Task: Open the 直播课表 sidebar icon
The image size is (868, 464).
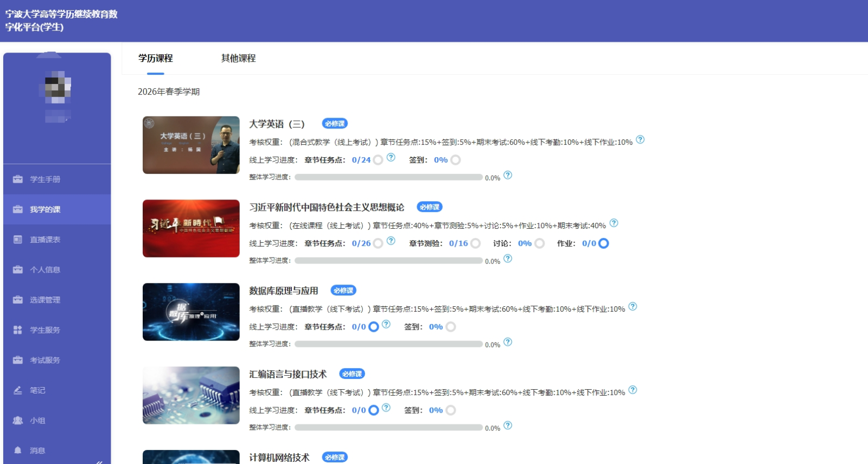Action: tap(18, 240)
